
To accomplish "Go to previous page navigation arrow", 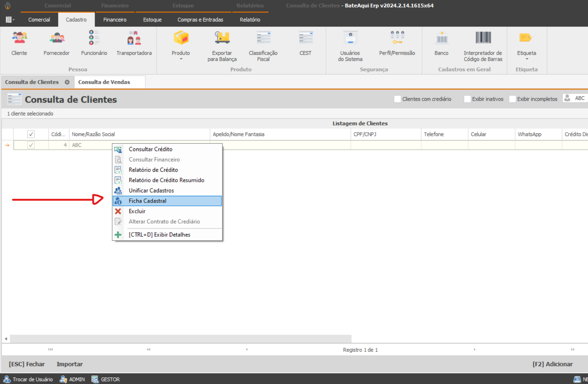I will (149, 349).
